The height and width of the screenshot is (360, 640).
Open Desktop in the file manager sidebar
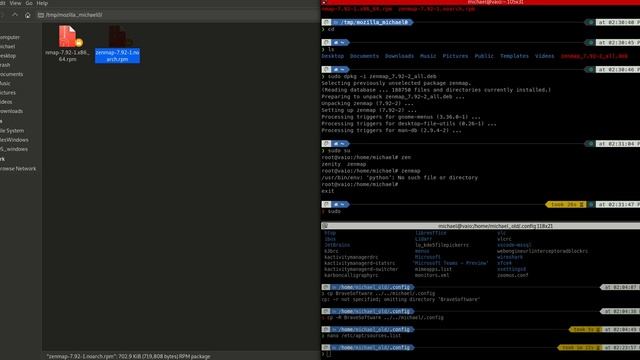pos(8,56)
